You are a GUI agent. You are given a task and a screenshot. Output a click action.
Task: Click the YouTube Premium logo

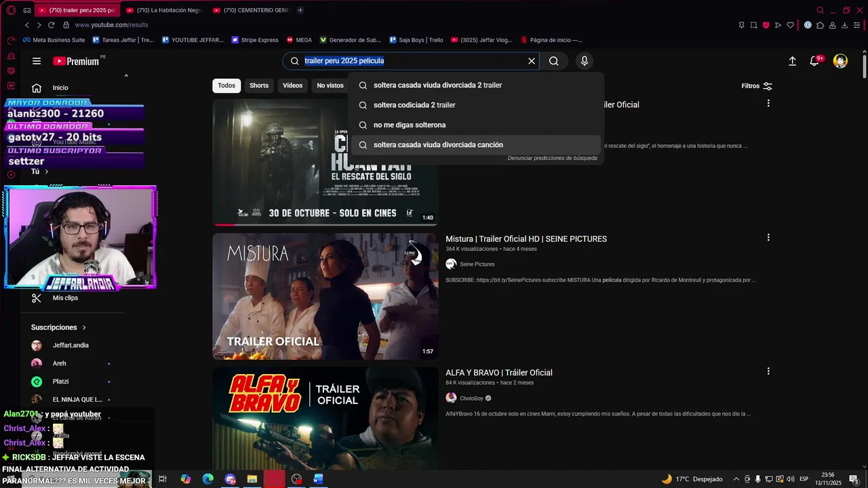point(77,61)
